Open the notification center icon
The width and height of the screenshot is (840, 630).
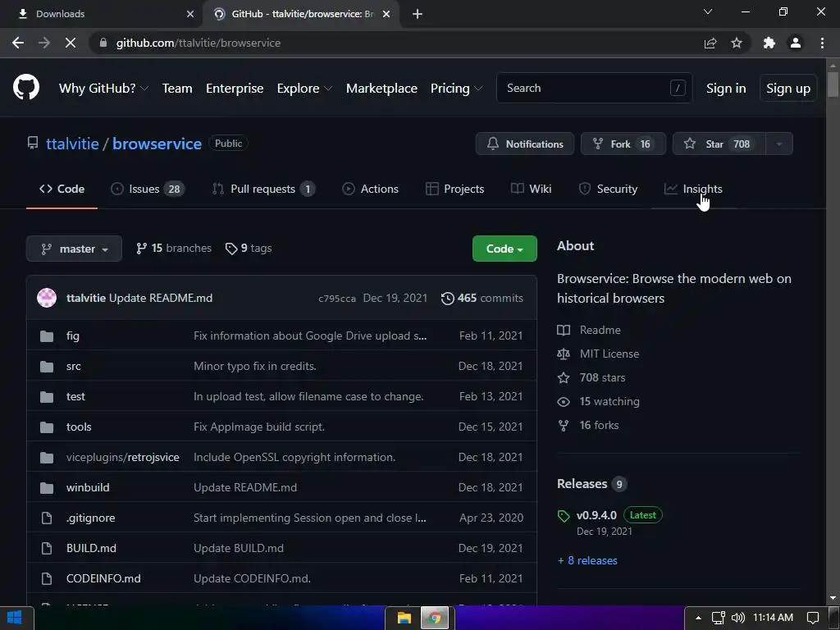[813, 618]
